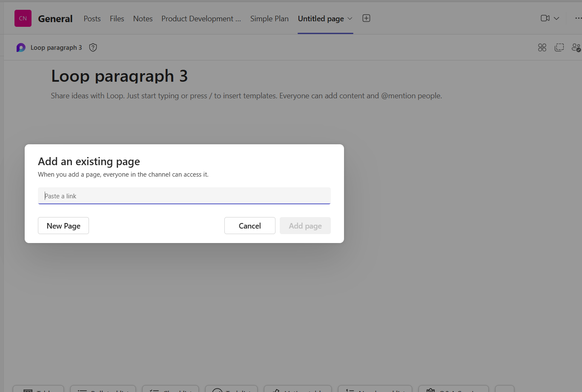Screen dimensions: 582x392
Task: Open the add a tab plus icon
Action: click(366, 18)
